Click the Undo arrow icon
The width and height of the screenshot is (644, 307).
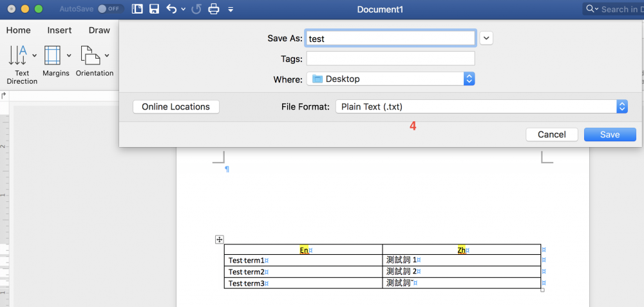click(x=171, y=9)
